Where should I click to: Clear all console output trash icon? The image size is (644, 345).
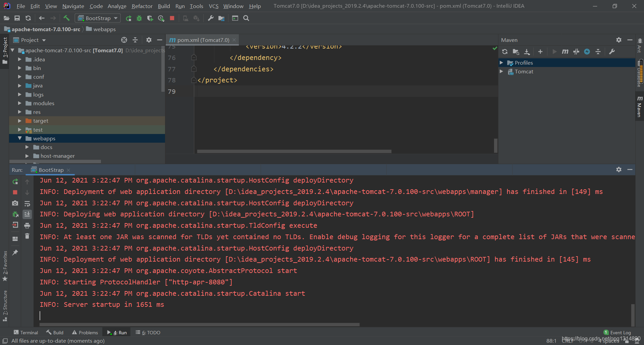click(x=27, y=236)
